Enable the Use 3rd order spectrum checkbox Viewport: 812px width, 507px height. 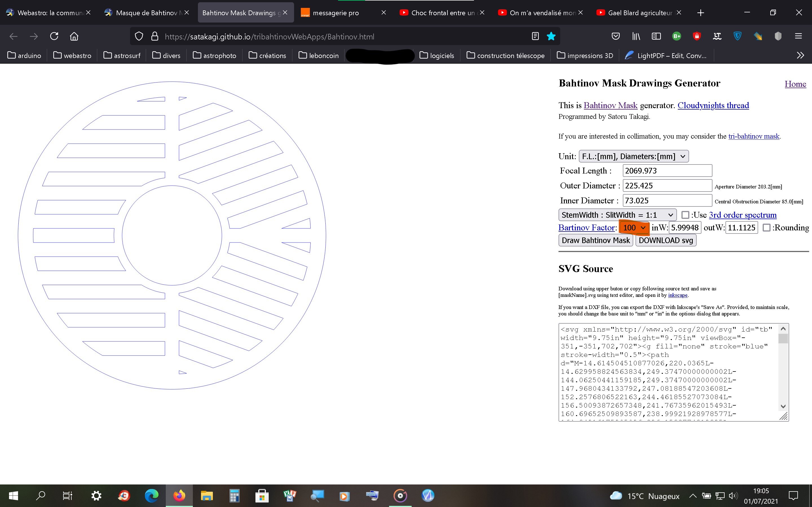click(685, 215)
